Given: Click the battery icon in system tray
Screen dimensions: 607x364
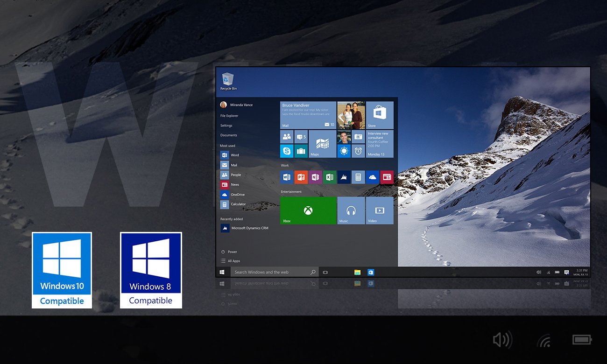Looking at the screenshot, I should coord(557,272).
